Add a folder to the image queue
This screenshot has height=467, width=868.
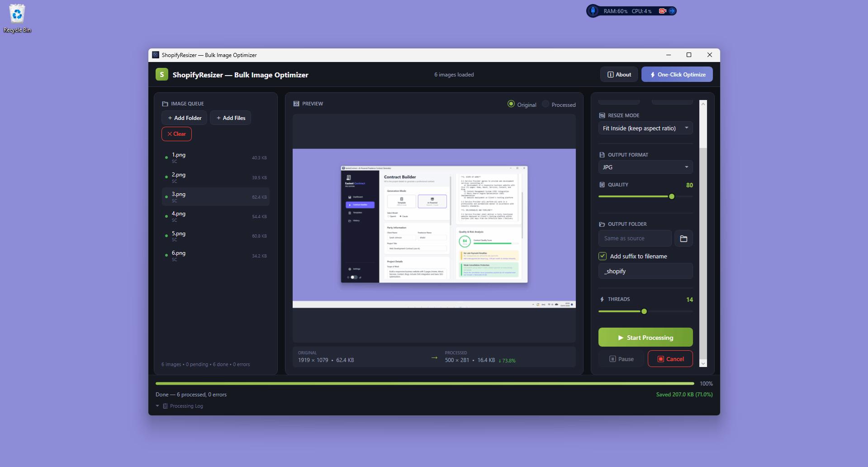(184, 118)
